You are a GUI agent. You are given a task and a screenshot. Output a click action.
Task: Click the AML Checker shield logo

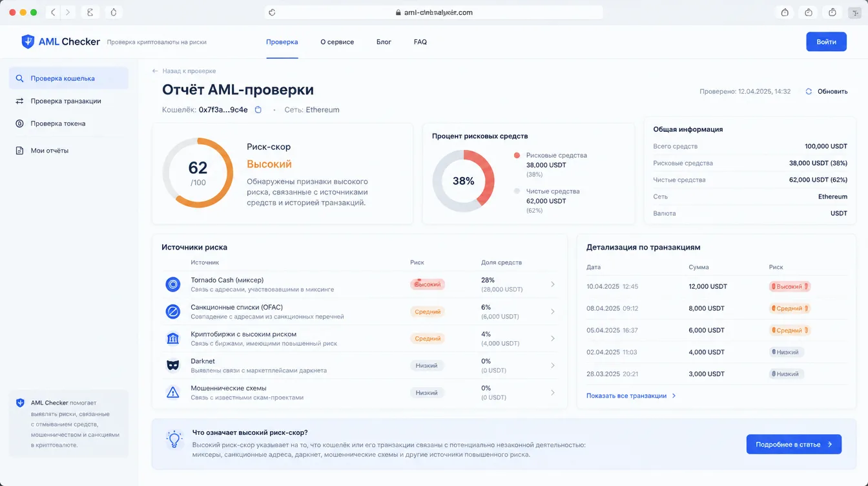[28, 42]
